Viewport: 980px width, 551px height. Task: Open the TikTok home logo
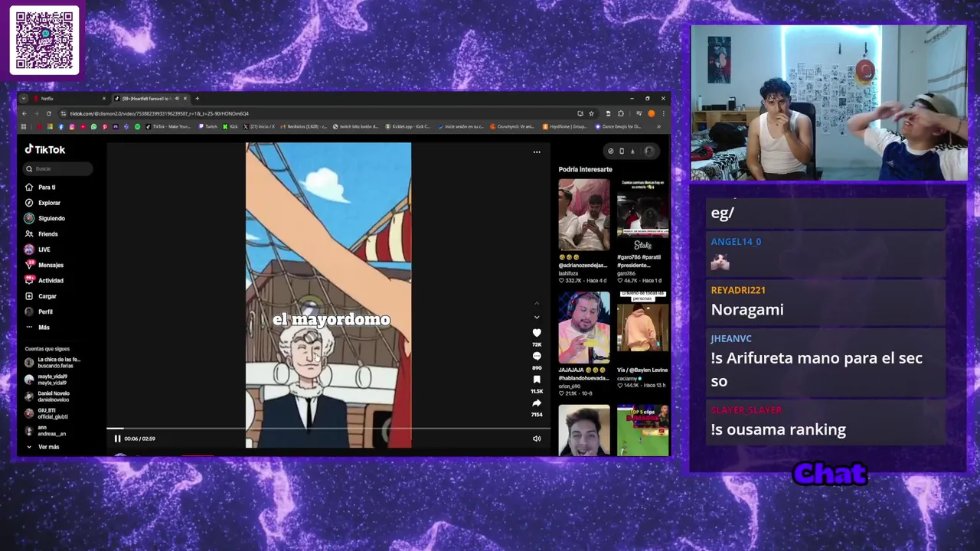point(45,150)
